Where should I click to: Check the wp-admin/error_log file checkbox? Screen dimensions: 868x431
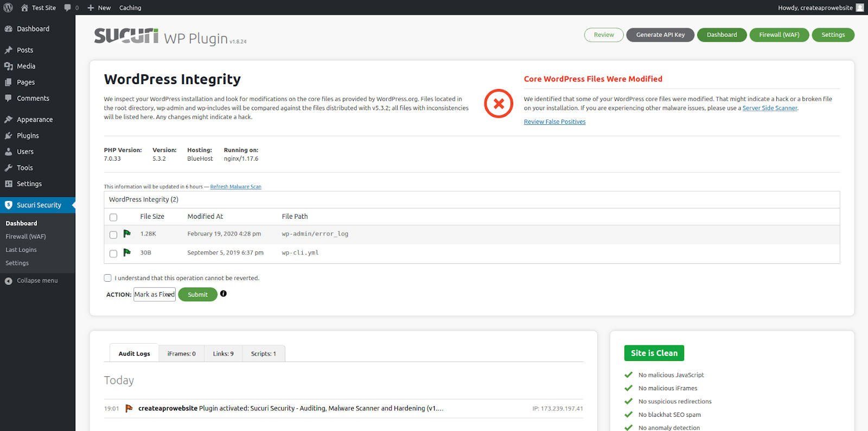click(x=113, y=234)
